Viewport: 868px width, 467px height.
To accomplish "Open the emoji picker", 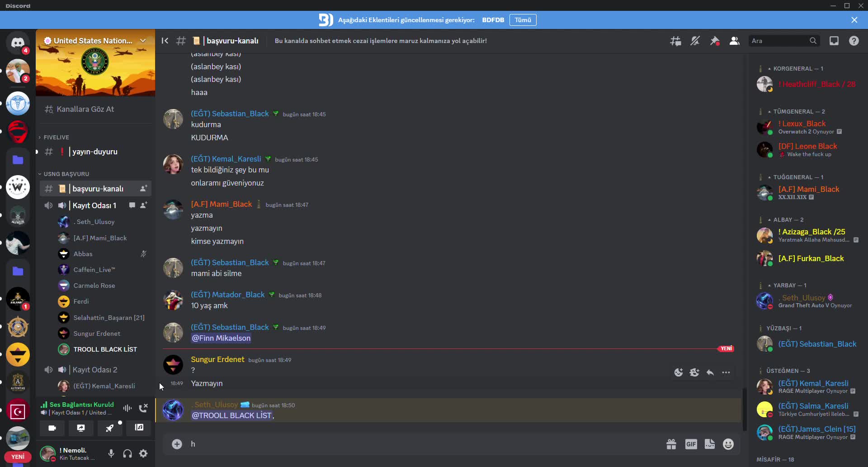I will point(728,444).
